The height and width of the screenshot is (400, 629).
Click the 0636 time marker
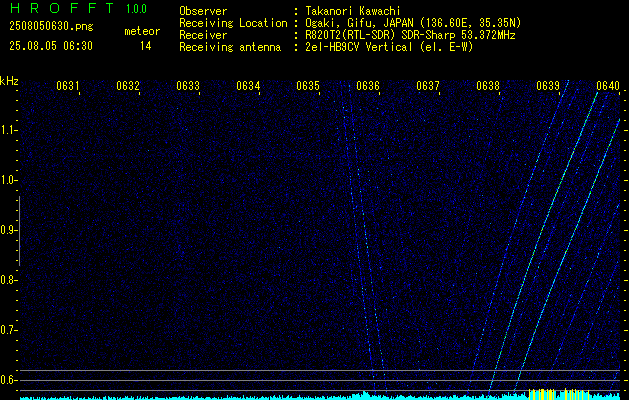coord(368,86)
